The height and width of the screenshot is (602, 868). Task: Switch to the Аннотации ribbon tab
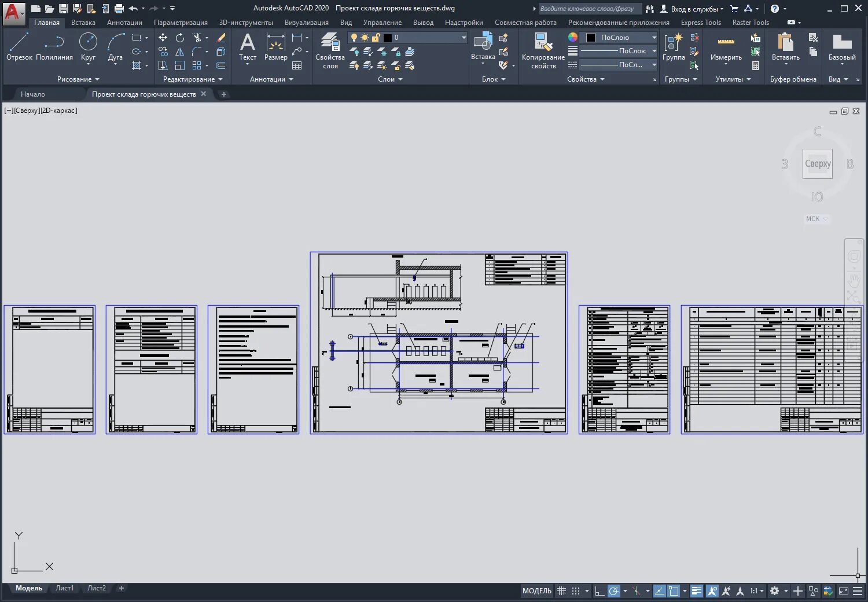[124, 23]
